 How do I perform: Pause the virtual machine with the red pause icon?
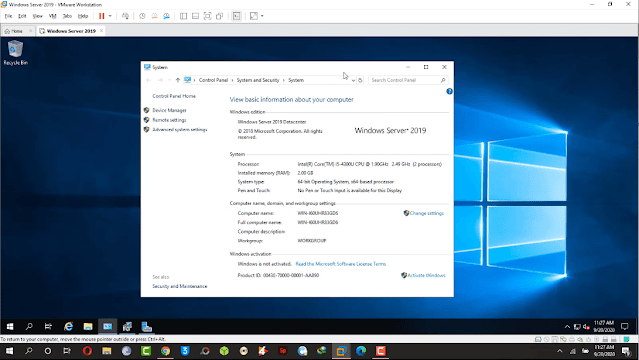101,16
